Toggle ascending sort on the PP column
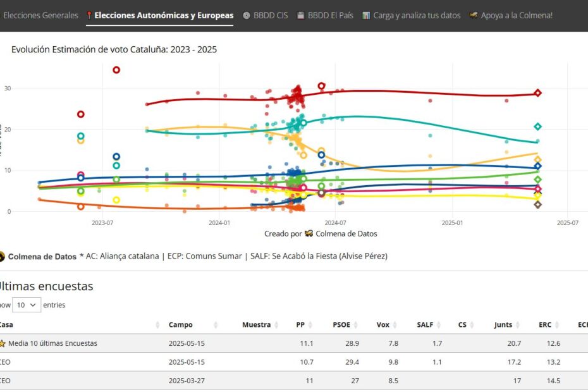Viewport: 588px width, 392px height. [x=310, y=324]
